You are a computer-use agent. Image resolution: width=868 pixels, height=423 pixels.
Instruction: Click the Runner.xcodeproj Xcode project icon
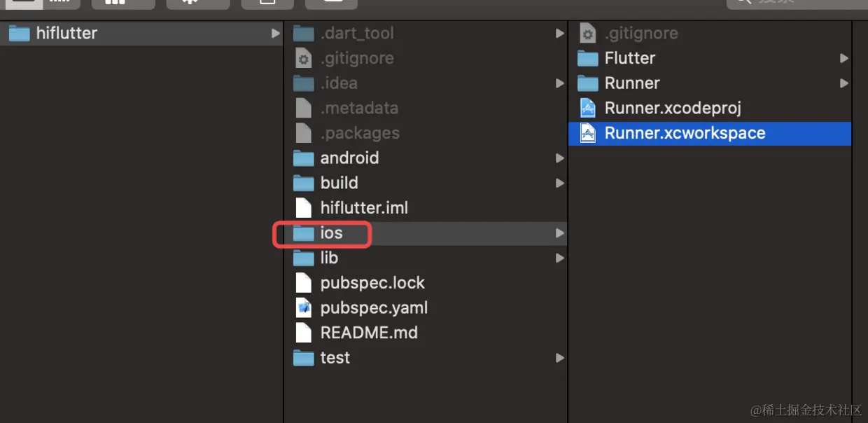(588, 108)
